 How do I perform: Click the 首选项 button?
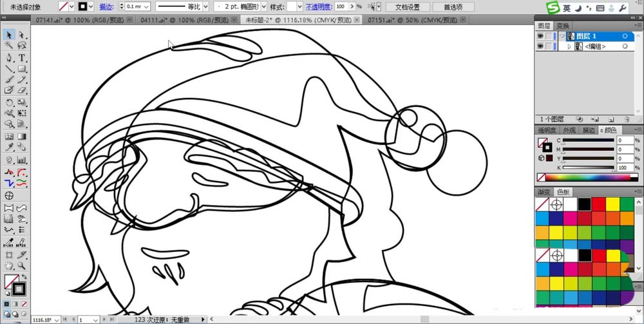tap(453, 7)
